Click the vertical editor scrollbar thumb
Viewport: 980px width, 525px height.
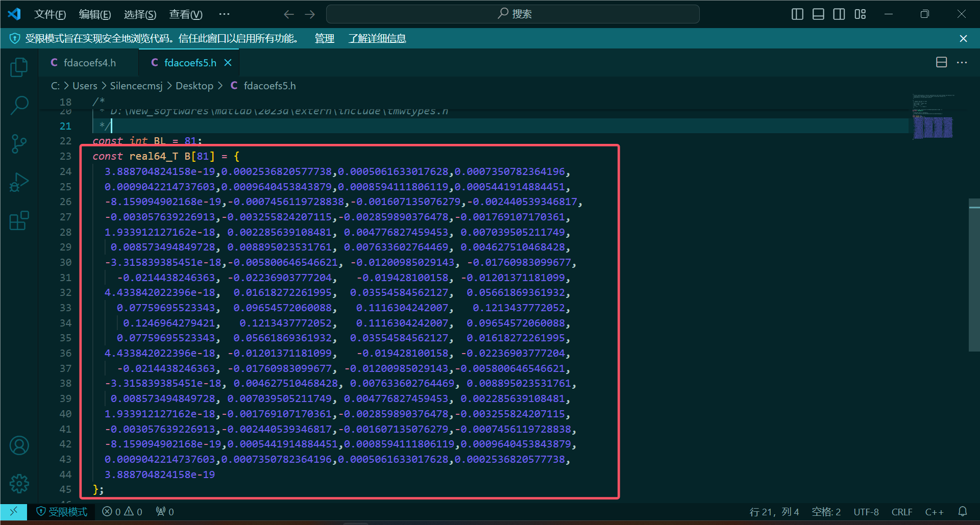[x=974, y=275]
